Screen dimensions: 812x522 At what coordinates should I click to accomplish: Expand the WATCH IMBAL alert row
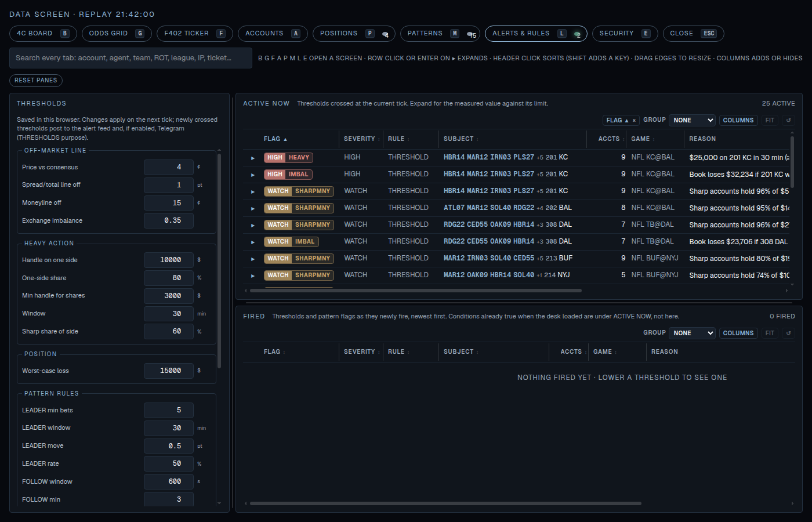pos(253,242)
